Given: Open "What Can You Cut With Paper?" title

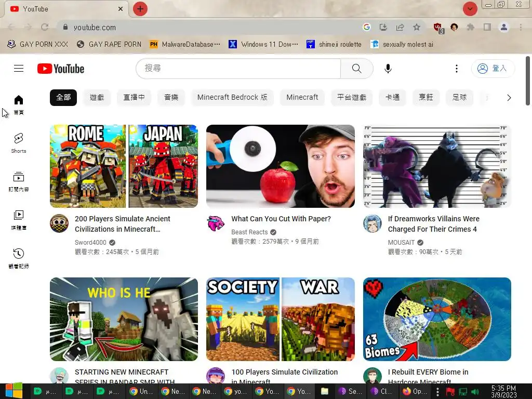Looking at the screenshot, I should [281, 219].
